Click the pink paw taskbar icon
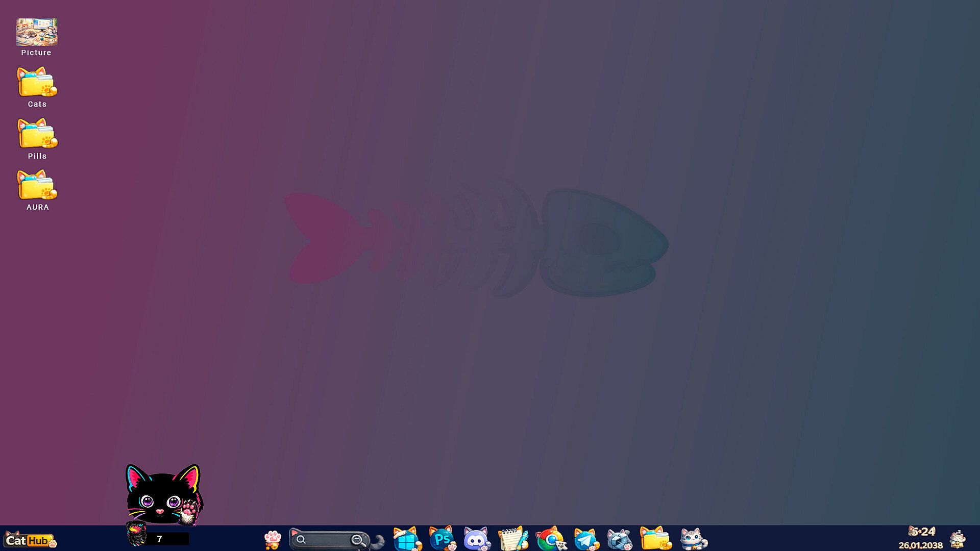Image resolution: width=980 pixels, height=551 pixels. (273, 539)
